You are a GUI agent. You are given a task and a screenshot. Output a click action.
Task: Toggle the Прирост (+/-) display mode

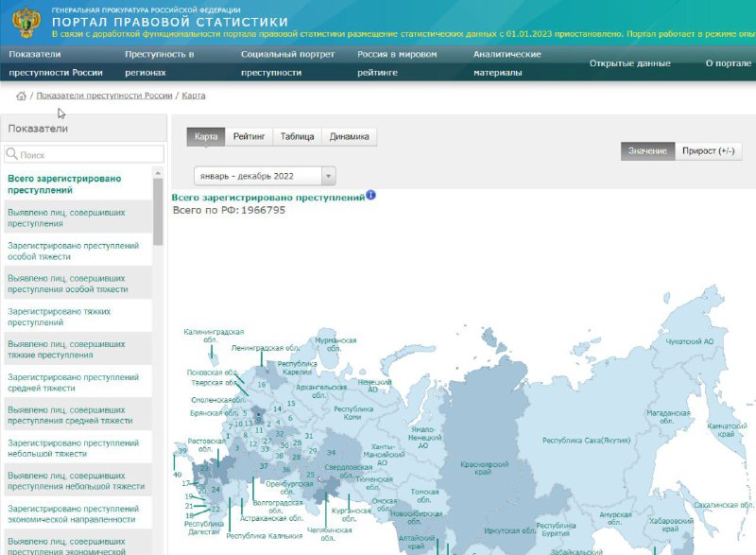pos(708,151)
